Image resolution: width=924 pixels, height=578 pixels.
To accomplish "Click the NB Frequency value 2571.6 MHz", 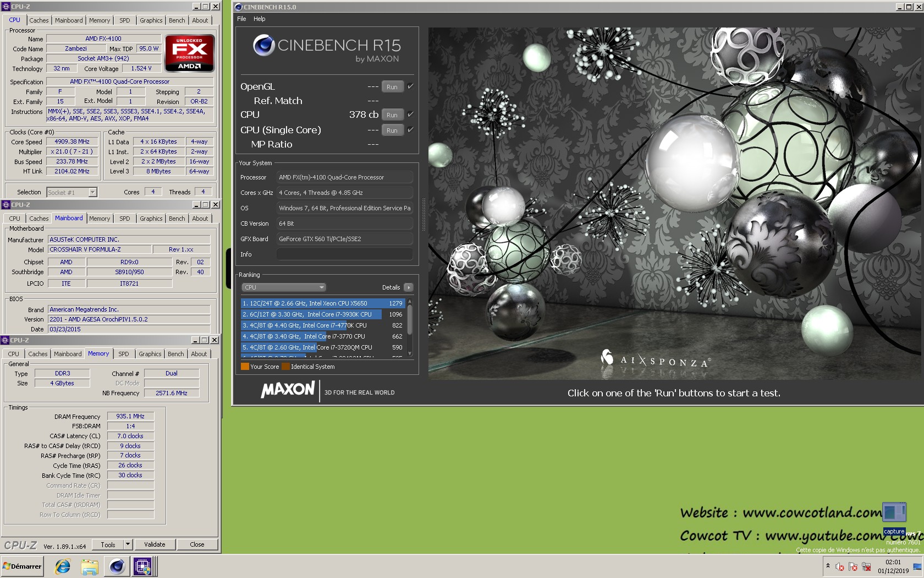I will (x=172, y=393).
